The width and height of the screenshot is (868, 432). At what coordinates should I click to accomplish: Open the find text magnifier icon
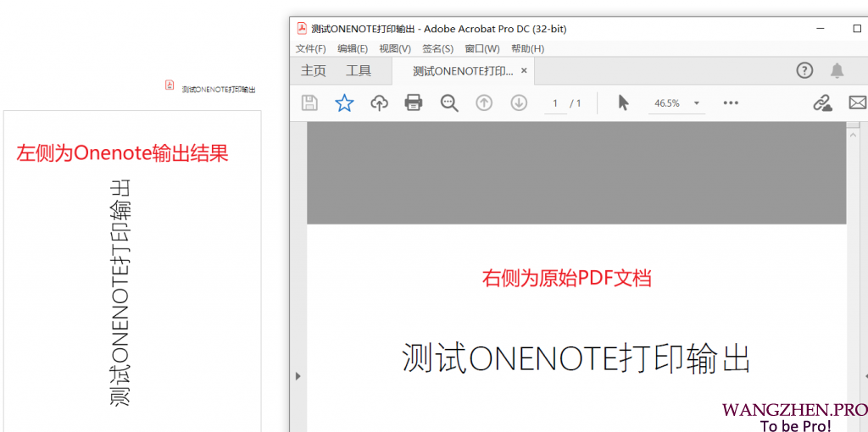pyautogui.click(x=449, y=102)
